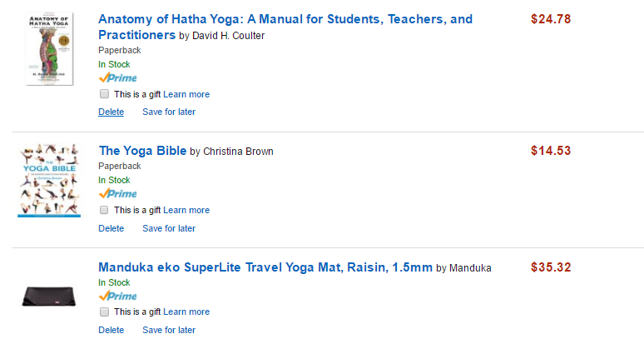The width and height of the screenshot is (644, 339).
Task: Click Learn more beside Hatha Yoga gift option
Action: tap(186, 94)
